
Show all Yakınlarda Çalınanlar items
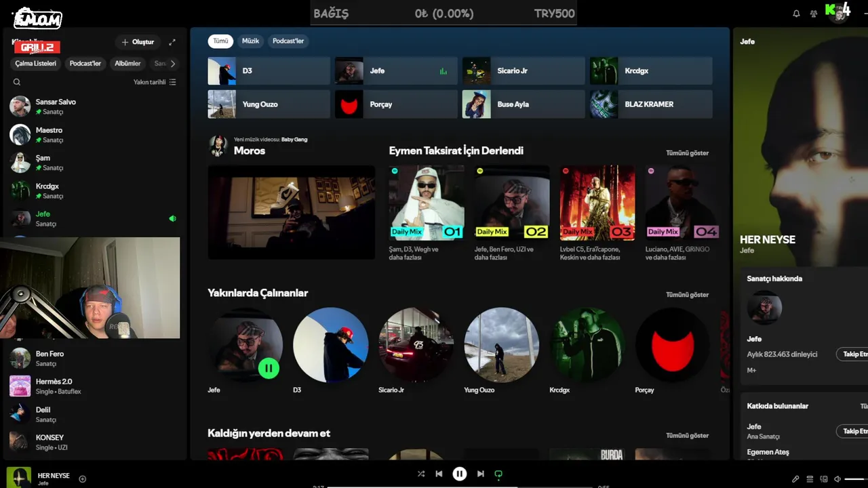coord(687,295)
